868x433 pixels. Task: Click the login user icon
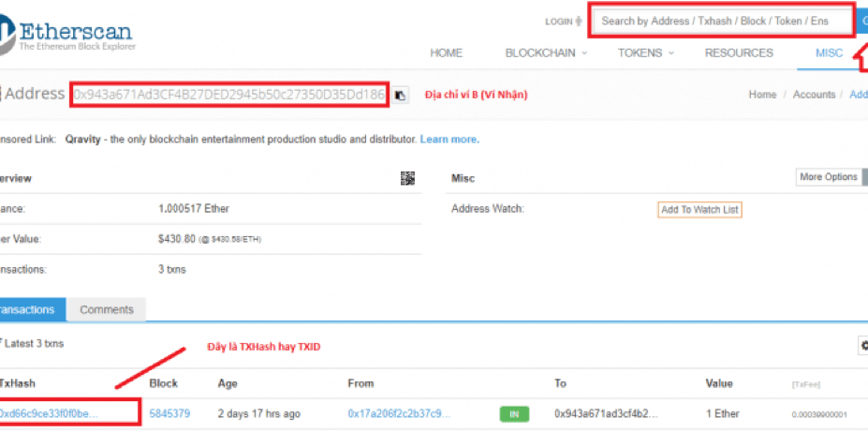pos(578,21)
